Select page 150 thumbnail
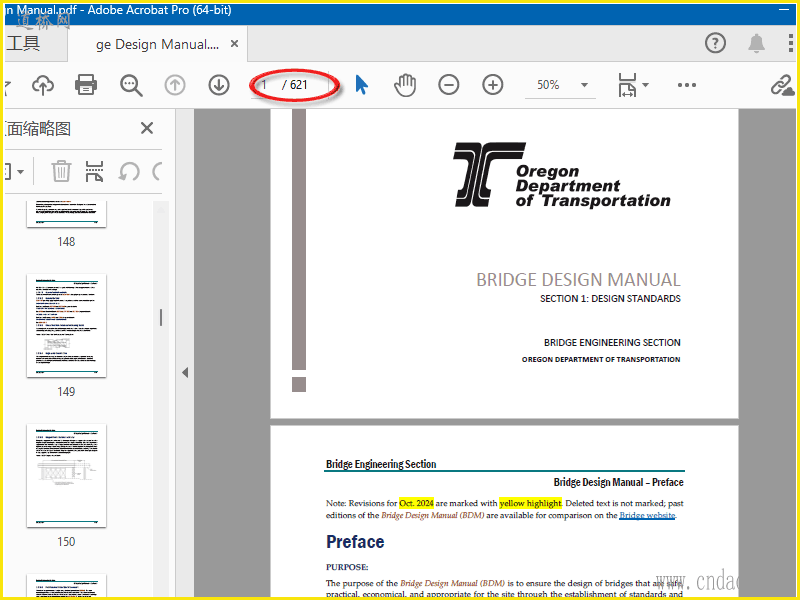The width and height of the screenshot is (800, 600). click(66, 476)
